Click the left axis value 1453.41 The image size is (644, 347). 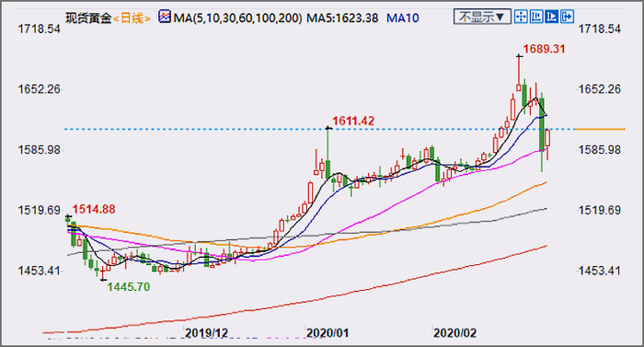click(39, 271)
